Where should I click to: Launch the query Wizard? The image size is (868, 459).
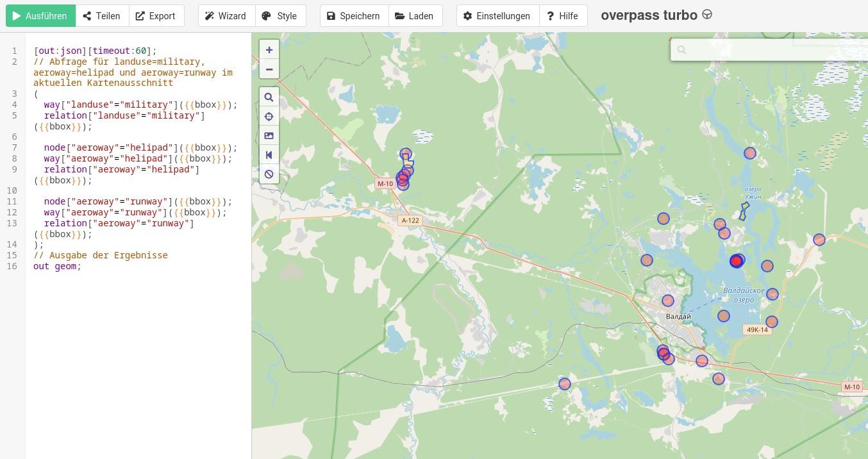click(226, 16)
